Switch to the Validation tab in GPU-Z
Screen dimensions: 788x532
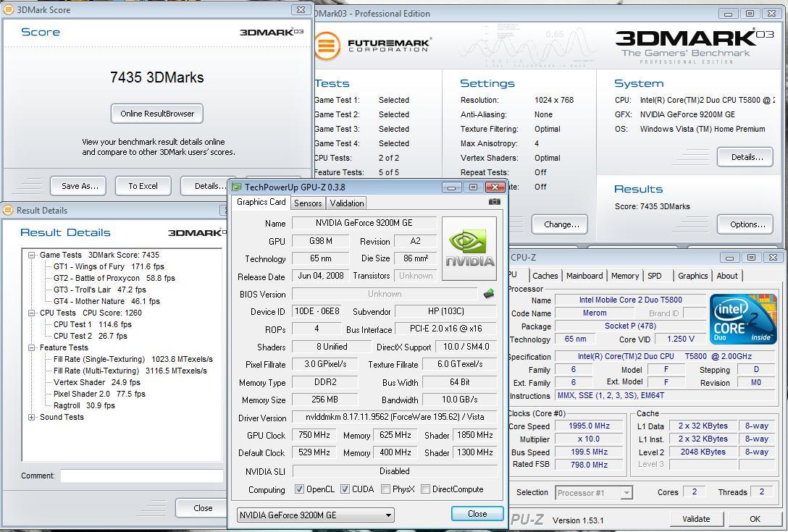(x=347, y=203)
